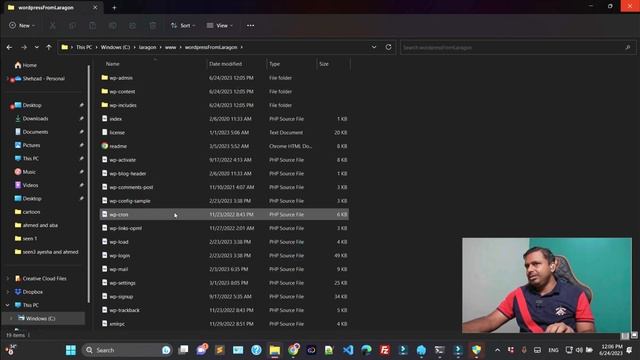This screenshot has height=360, width=640.
Task: Open Microsoft Edge from the taskbar
Action: [x=366, y=350]
